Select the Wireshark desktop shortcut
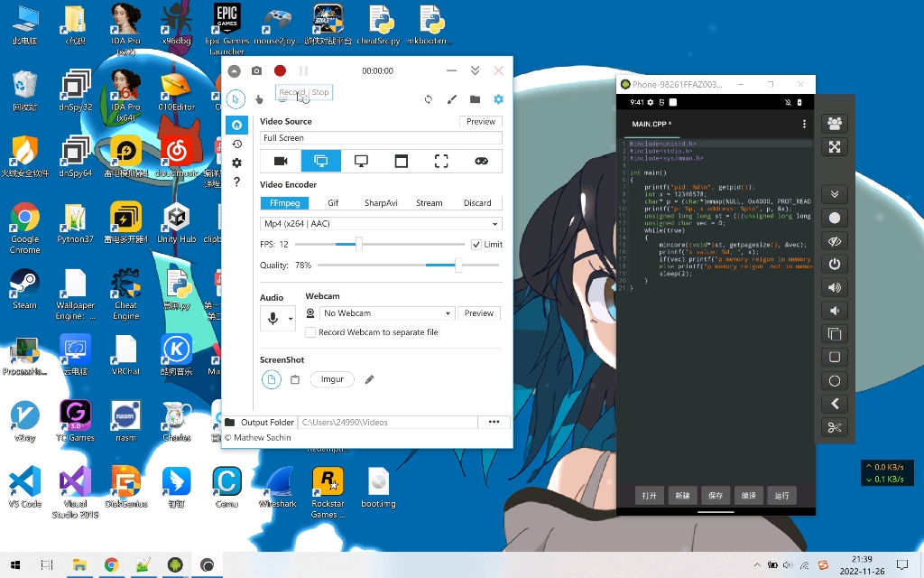 click(278, 489)
